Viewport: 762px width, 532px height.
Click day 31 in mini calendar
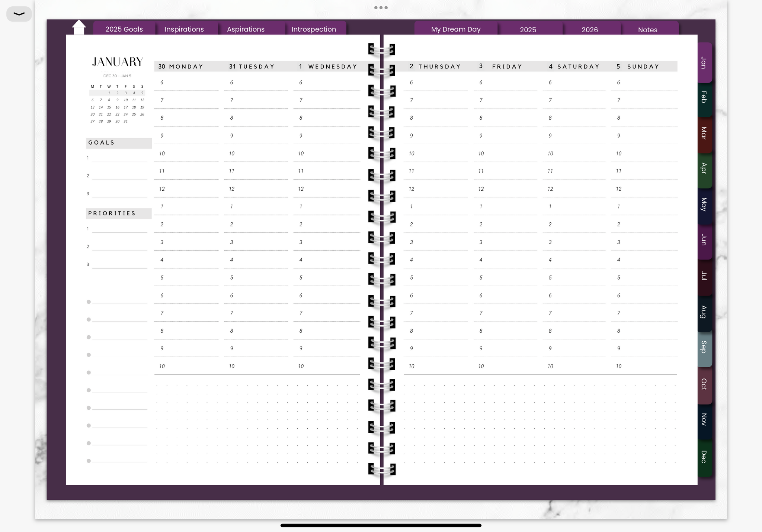coord(126,121)
